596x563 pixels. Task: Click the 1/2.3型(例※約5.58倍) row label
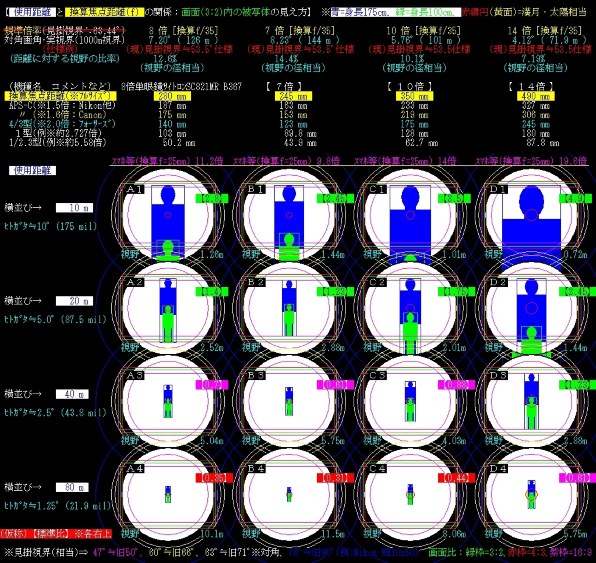pos(58,143)
